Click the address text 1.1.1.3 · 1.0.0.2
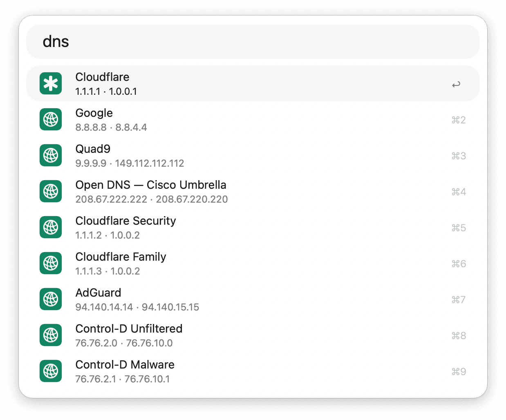This screenshot has width=506, height=420. (107, 271)
